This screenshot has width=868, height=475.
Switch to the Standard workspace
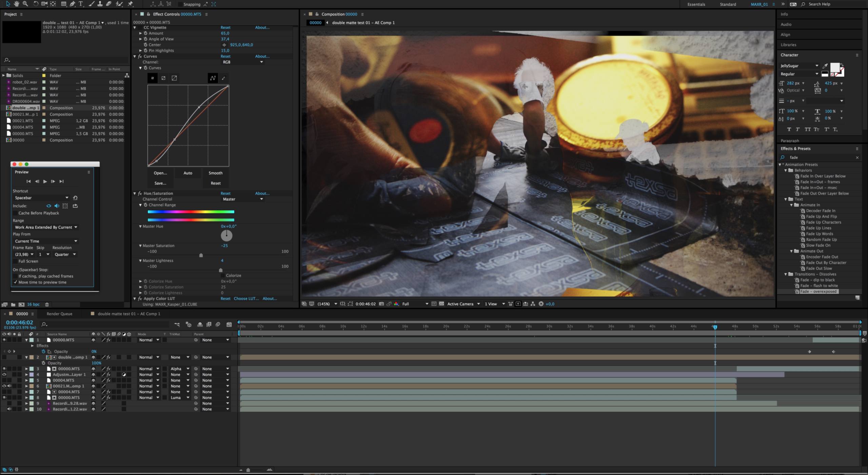728,4
